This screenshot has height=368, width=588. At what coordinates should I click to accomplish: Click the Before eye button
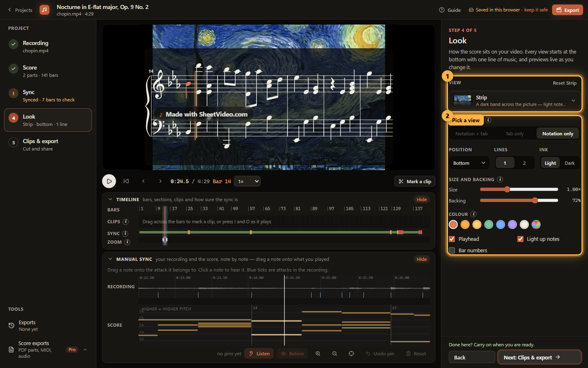click(x=292, y=354)
